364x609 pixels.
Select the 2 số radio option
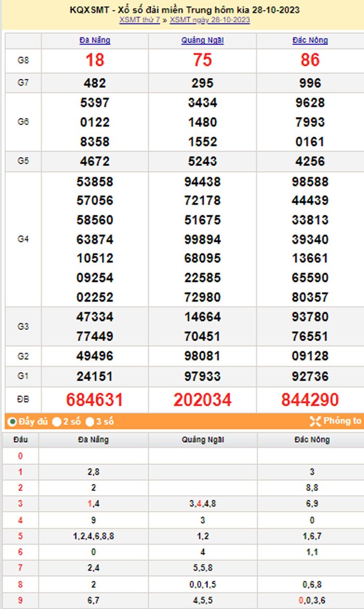[x=57, y=422]
